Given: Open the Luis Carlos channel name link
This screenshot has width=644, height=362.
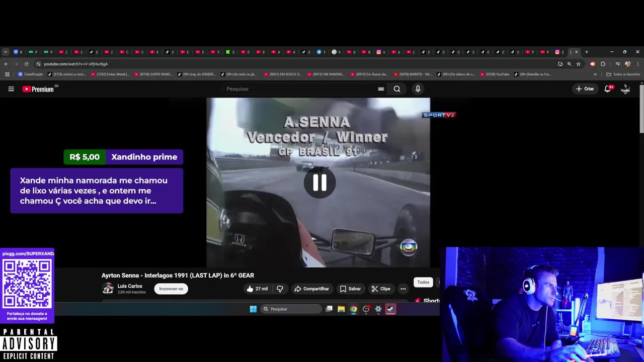Looking at the screenshot, I should (x=130, y=286).
